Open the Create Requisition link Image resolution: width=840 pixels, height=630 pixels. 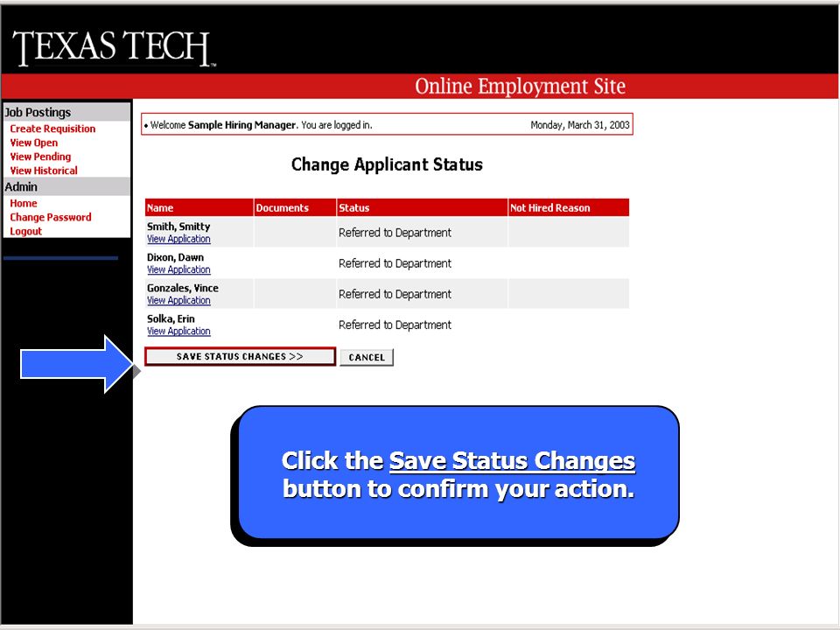[52, 129]
